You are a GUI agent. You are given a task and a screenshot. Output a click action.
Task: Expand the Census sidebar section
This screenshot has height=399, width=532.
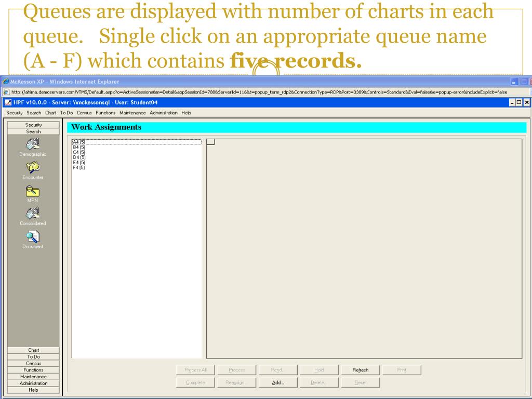[33, 363]
